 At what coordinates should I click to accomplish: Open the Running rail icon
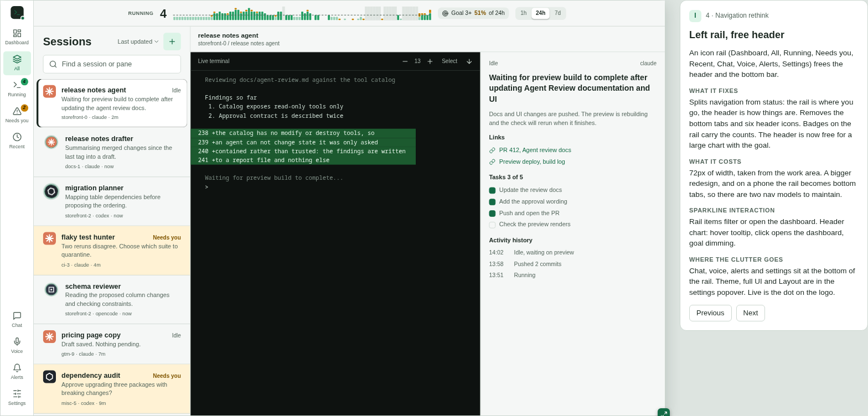click(17, 89)
